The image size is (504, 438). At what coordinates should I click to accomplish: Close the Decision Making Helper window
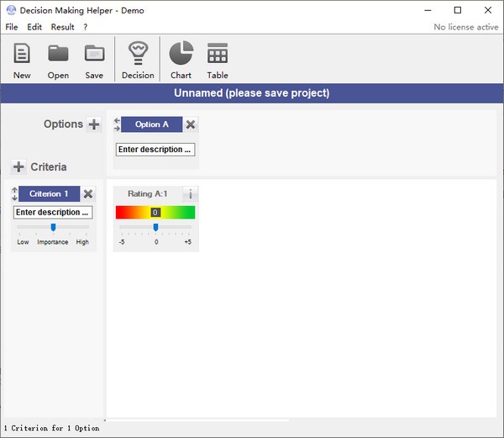point(487,10)
